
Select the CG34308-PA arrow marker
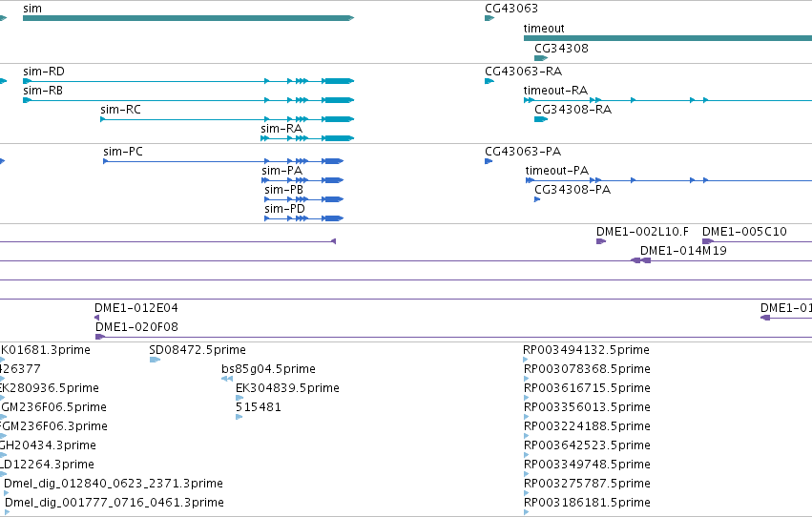coord(537,199)
